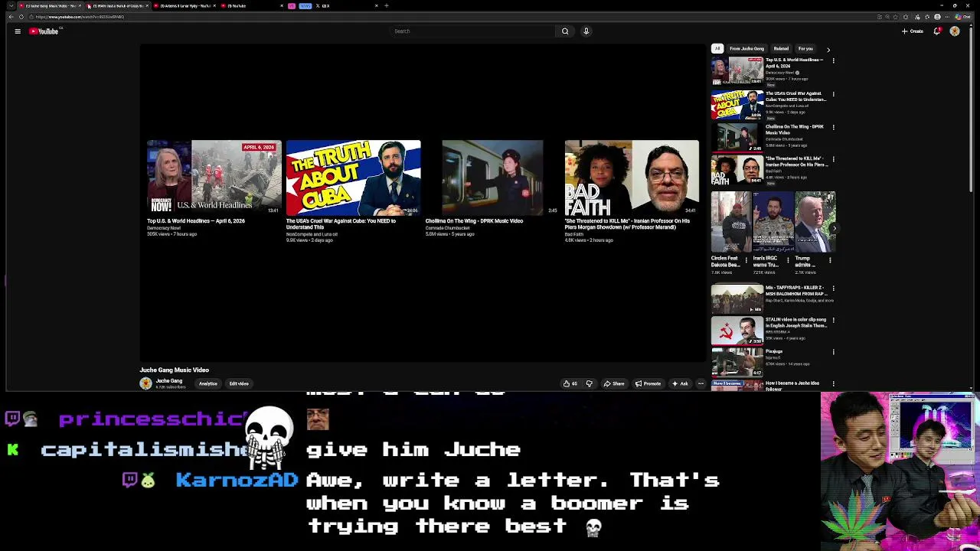The width and height of the screenshot is (980, 551).
Task: Open sidebar Top U.S. & World Headlines thumbnail
Action: pos(737,71)
